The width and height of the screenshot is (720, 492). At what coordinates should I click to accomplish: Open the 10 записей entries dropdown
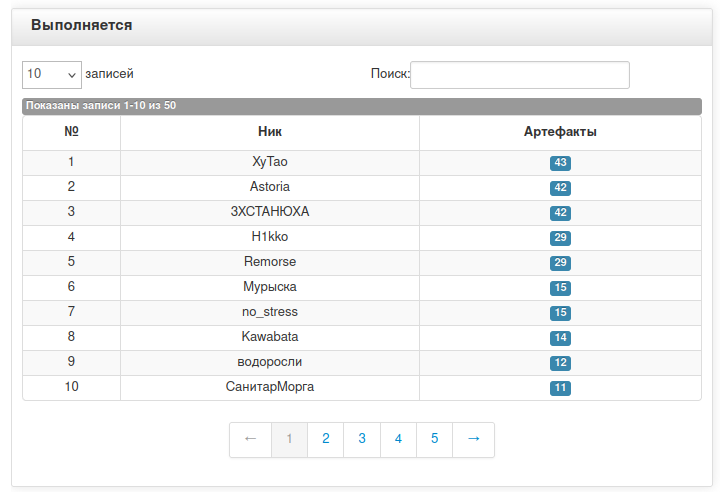[52, 74]
